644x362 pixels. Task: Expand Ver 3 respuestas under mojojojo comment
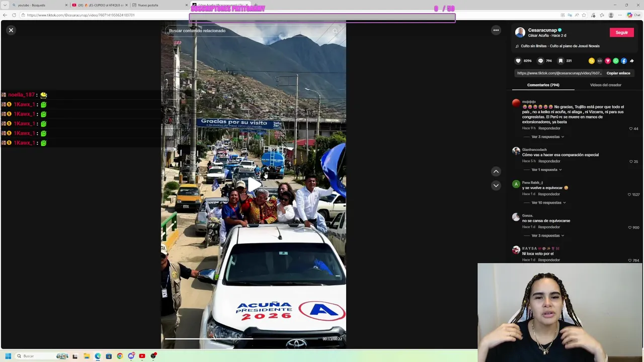[x=547, y=137]
